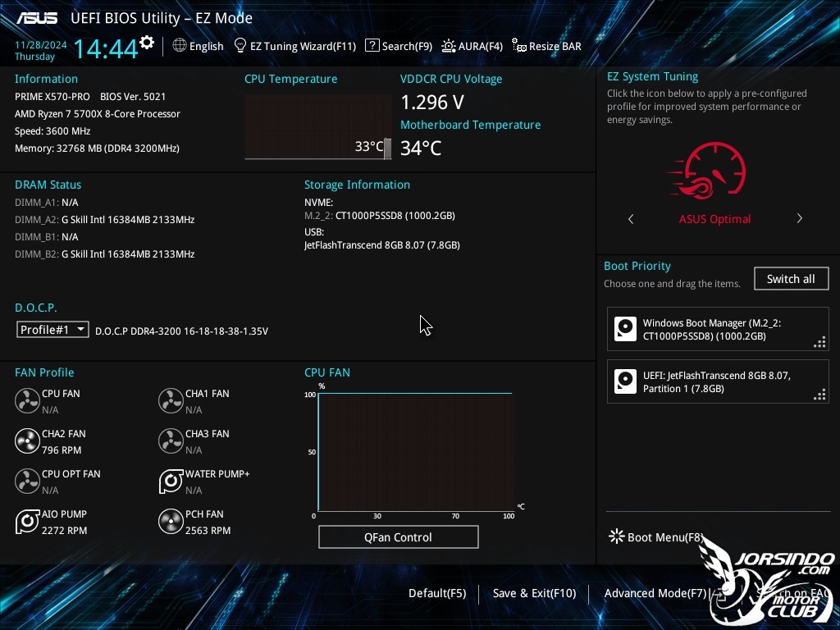Open EZ Tuning Wizard lightbulb icon
The height and width of the screenshot is (630, 840).
pyautogui.click(x=240, y=46)
